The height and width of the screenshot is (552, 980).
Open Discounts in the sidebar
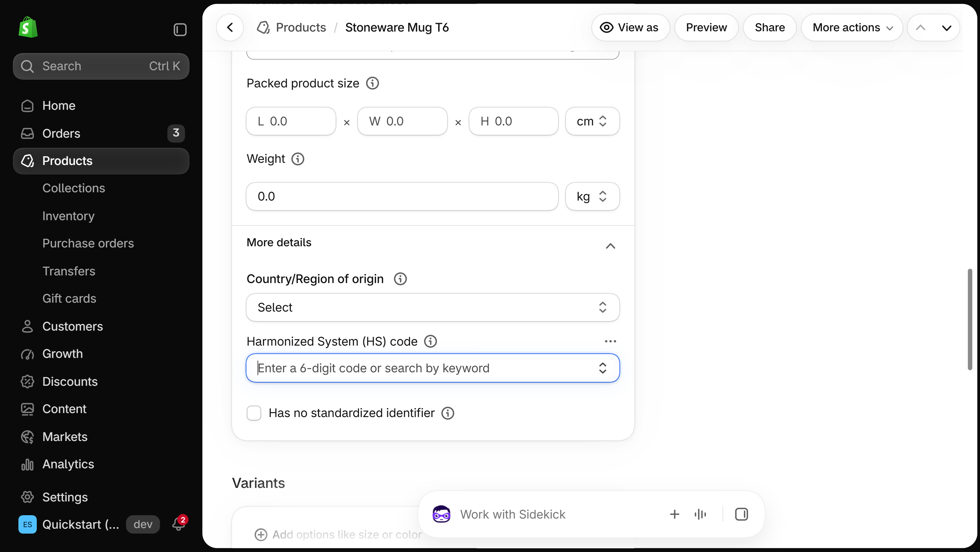point(101,381)
